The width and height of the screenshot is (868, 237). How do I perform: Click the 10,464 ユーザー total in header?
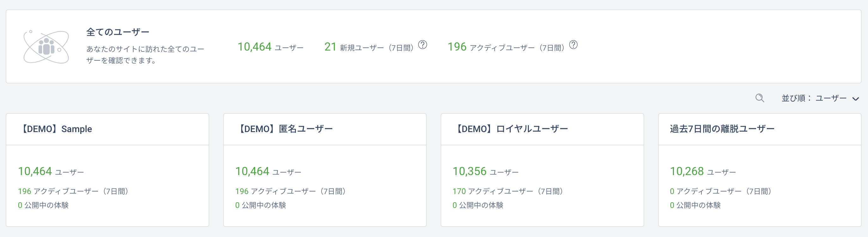pos(271,47)
